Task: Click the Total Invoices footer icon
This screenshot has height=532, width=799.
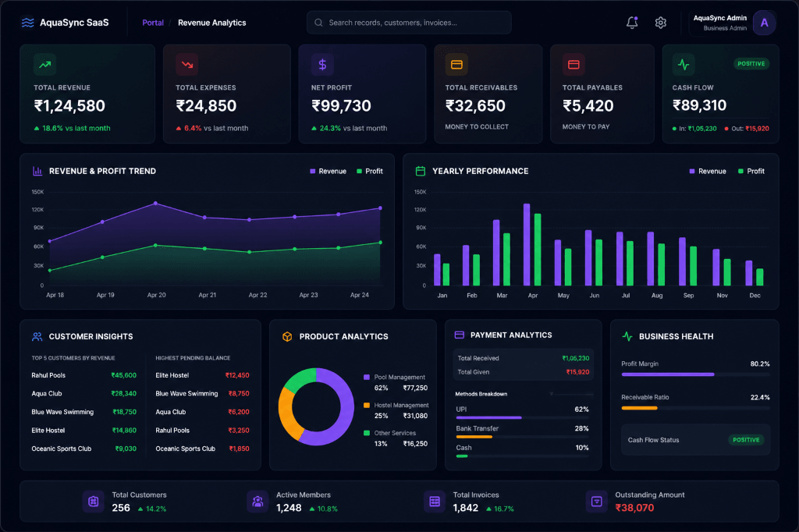Action: coord(435,502)
